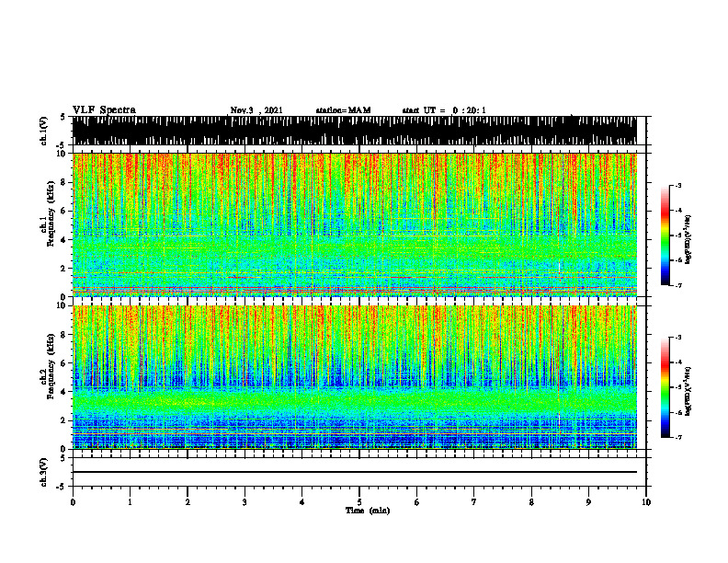
Task: Click the -5 tick on ch.1 color scale
Action: (x=678, y=236)
